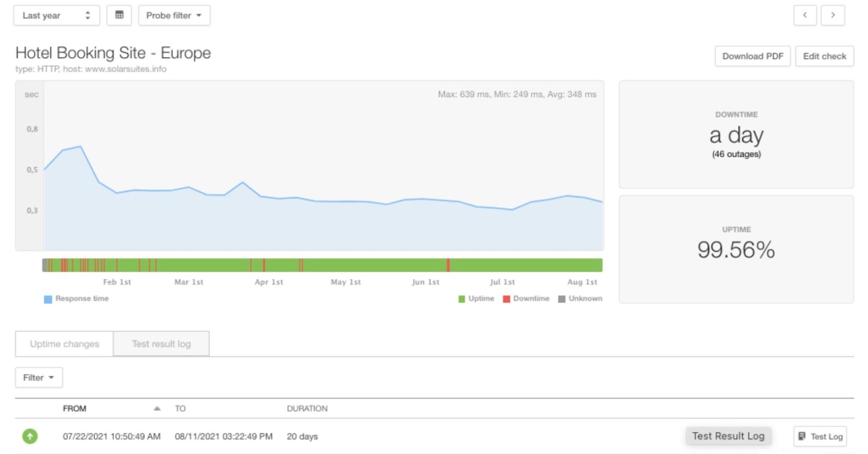Click the response time peak in January
This screenshot has height=454, width=868.
click(80, 146)
